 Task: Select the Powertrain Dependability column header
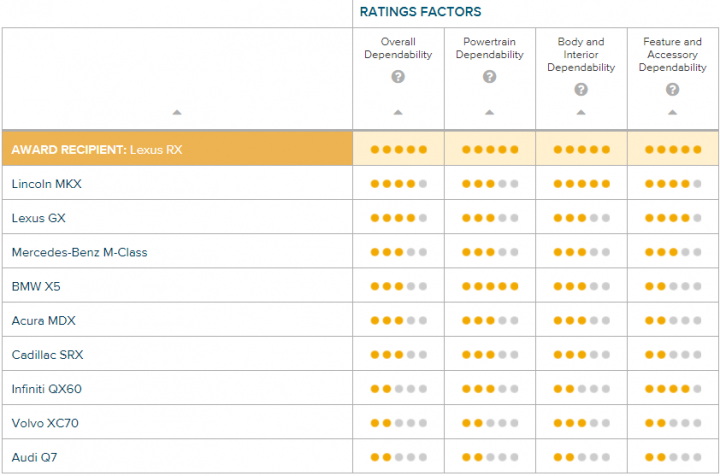click(x=489, y=48)
